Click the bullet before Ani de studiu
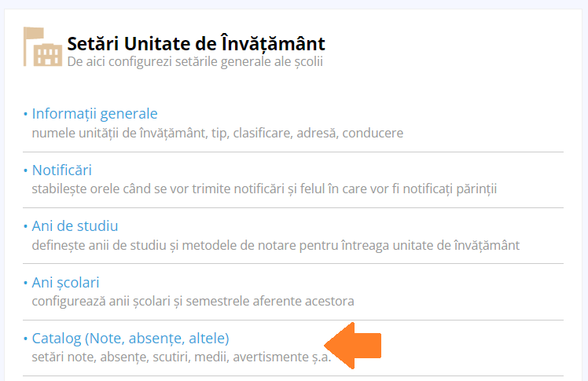The image size is (588, 381). [25, 226]
